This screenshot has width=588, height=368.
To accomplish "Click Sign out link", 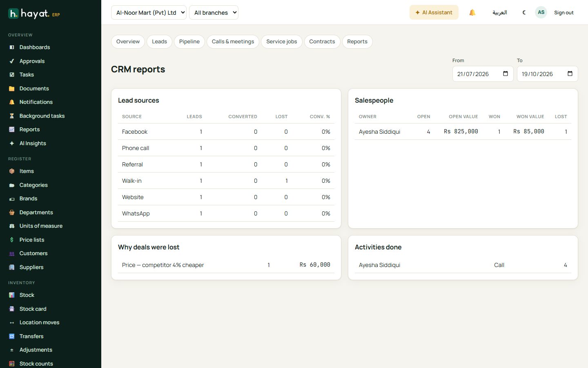I will [564, 13].
